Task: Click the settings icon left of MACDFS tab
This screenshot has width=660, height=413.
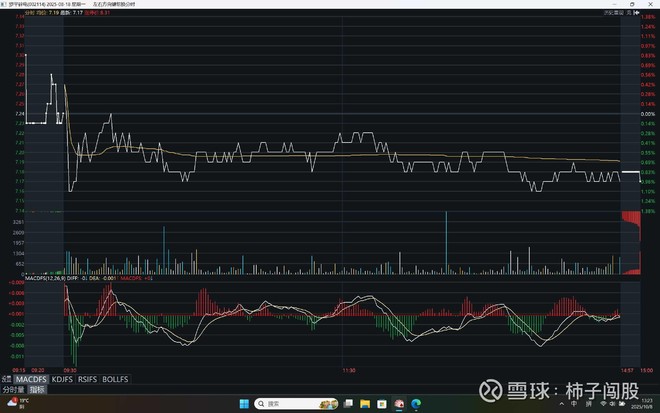Action: (x=7, y=379)
